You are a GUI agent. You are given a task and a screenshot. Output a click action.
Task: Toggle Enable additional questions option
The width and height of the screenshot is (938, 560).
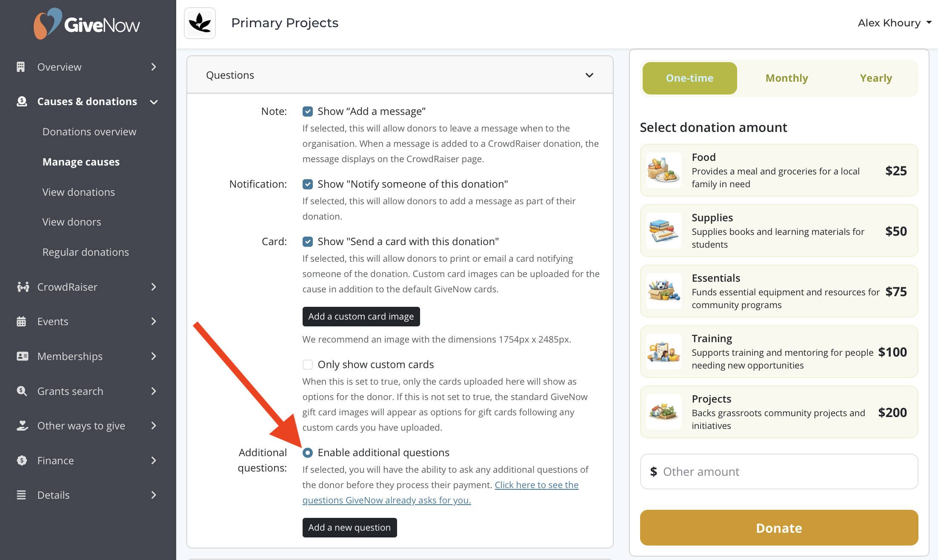point(308,453)
